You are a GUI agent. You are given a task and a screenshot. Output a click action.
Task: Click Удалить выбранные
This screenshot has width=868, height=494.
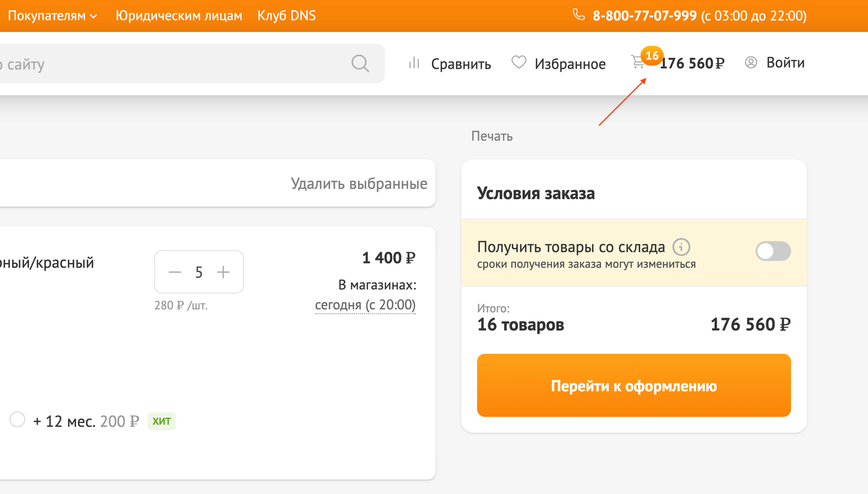(x=359, y=183)
